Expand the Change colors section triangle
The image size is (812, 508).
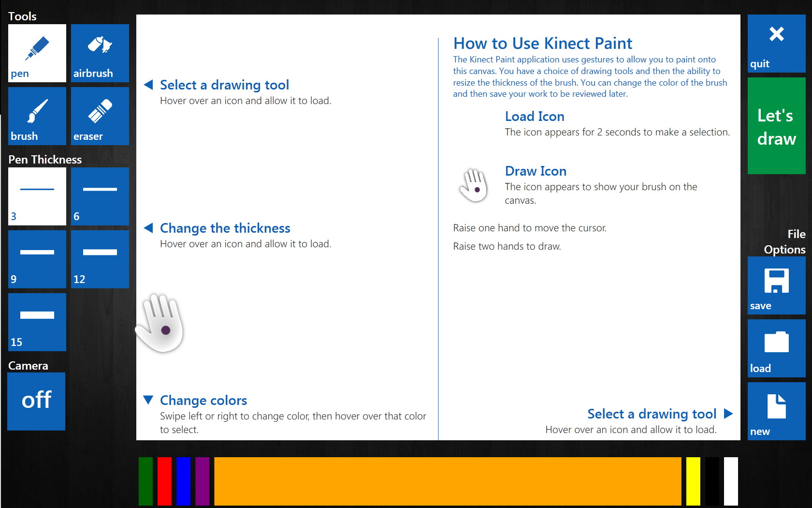pos(149,400)
